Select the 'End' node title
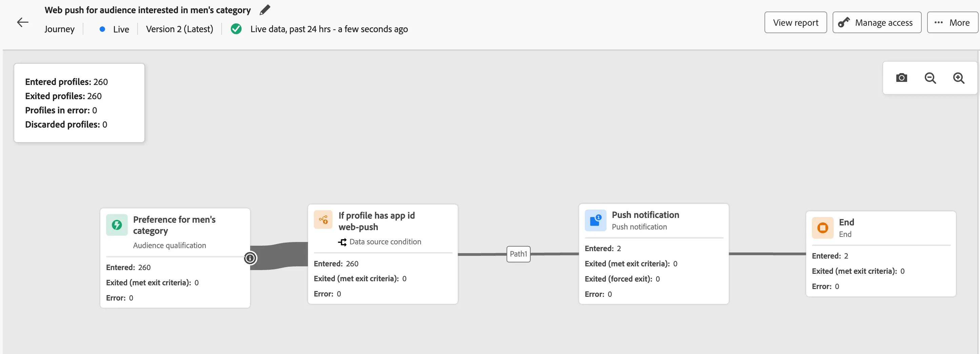The width and height of the screenshot is (980, 354). pyautogui.click(x=846, y=222)
